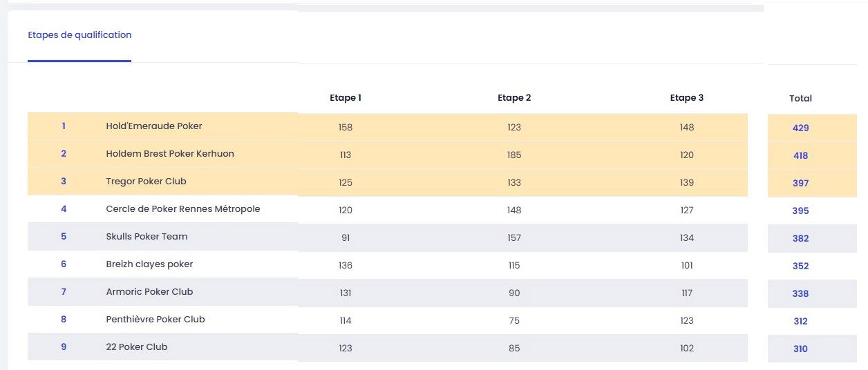Open the 22 Poker Club entry
The image size is (868, 370).
137,347
